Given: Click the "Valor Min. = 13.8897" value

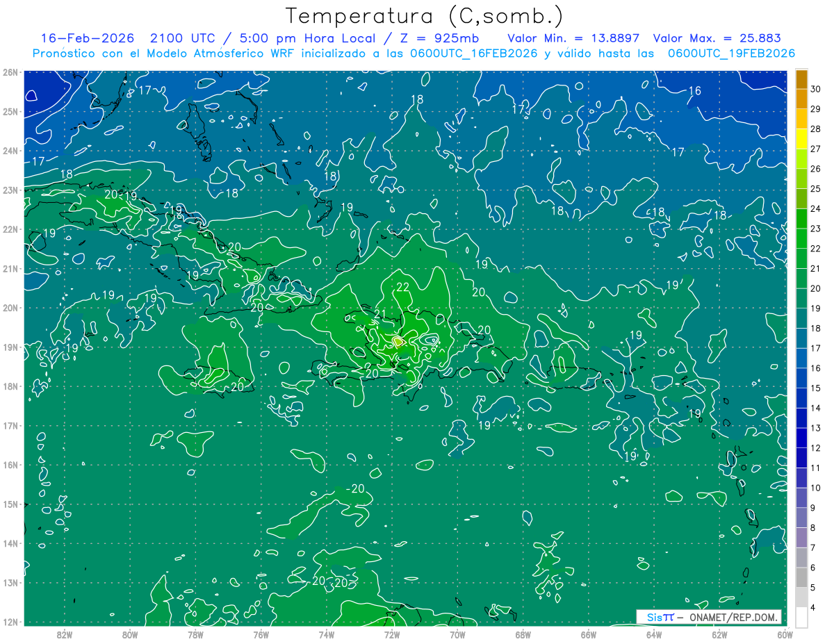Looking at the screenshot, I should coord(573,38).
